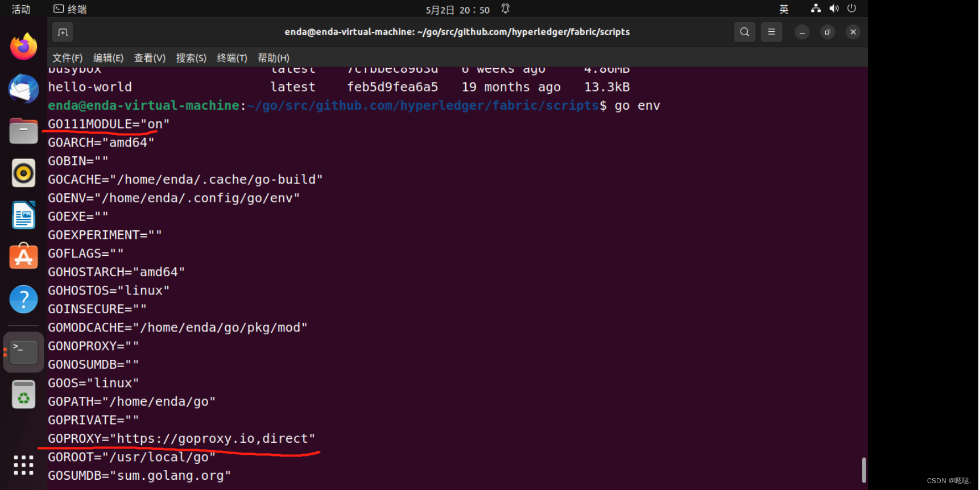Open the date and time 5月2日 20:50 clock
980x490 pixels.
click(457, 10)
